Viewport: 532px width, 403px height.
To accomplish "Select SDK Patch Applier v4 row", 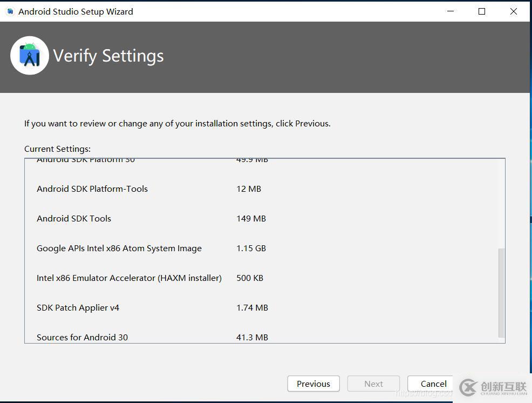I will [x=78, y=307].
